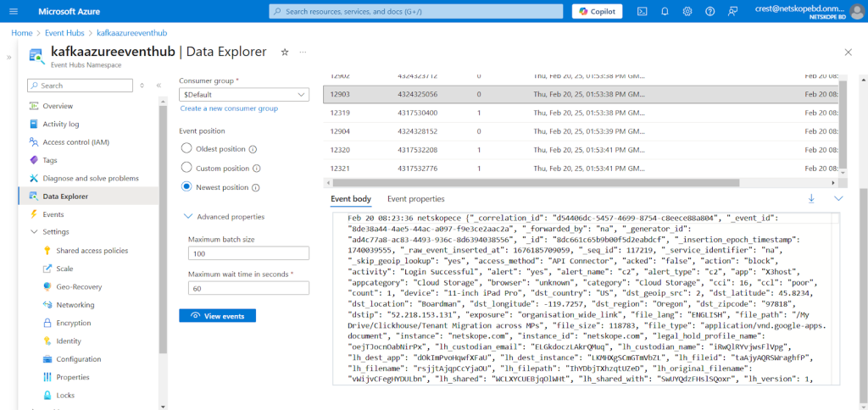The image size is (868, 410).
Task: Download event body with arrow icon
Action: [811, 198]
